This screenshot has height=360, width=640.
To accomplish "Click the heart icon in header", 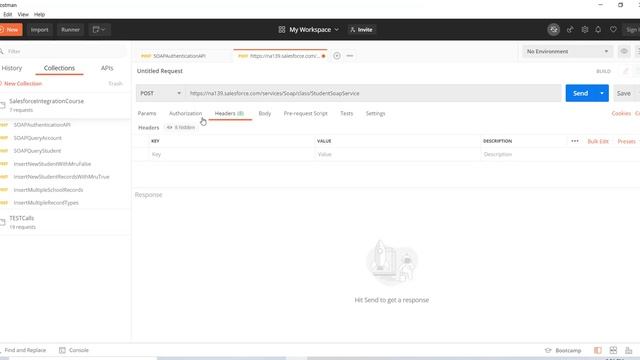I will pos(613,29).
